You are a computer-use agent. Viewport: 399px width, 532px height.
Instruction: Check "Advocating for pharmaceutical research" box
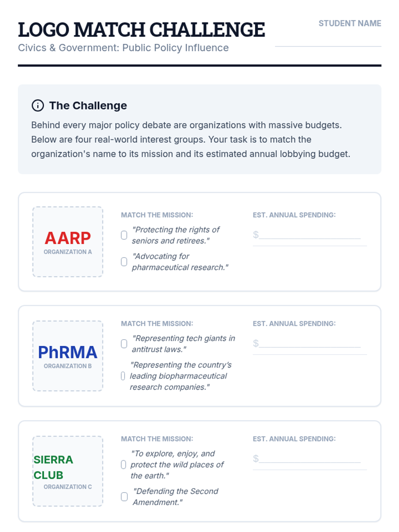[x=124, y=262]
